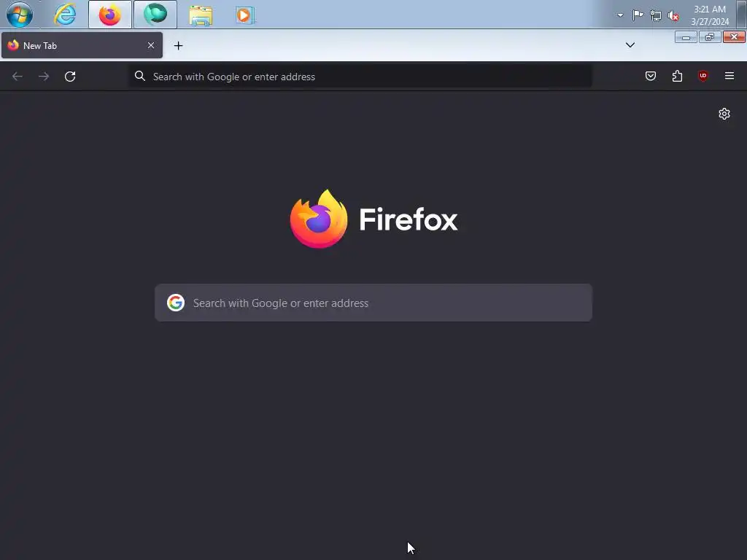Image resolution: width=747 pixels, height=560 pixels.
Task: Open Action Center flag icon
Action: [638, 15]
